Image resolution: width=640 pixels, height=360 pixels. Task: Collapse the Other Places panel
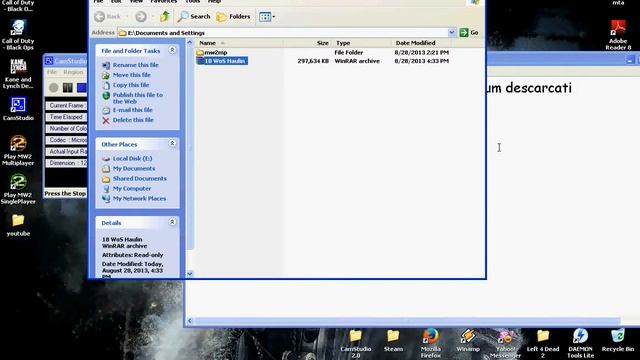tap(172, 143)
